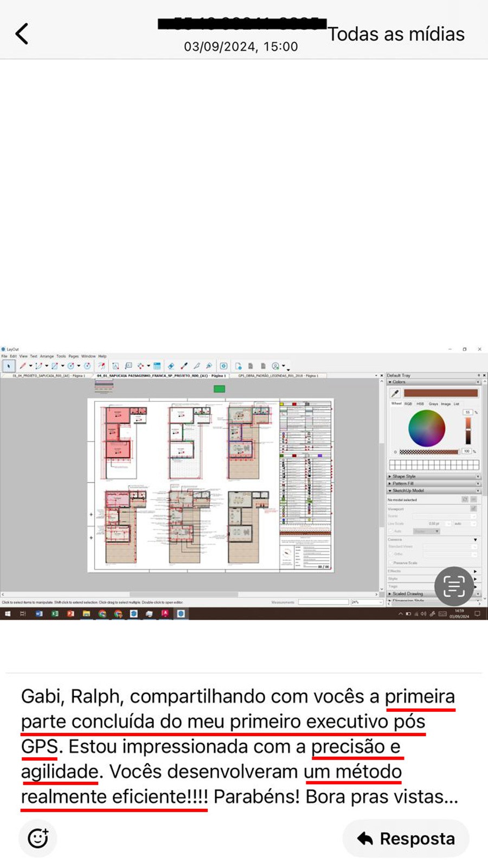This screenshot has width=488, height=868.
Task: Open the Line tool dropdown arrow
Action: click(30, 366)
